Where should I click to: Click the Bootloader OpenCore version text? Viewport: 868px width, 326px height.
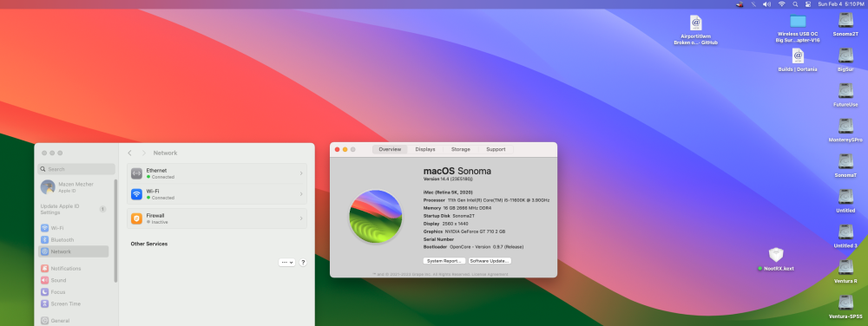coord(473,247)
